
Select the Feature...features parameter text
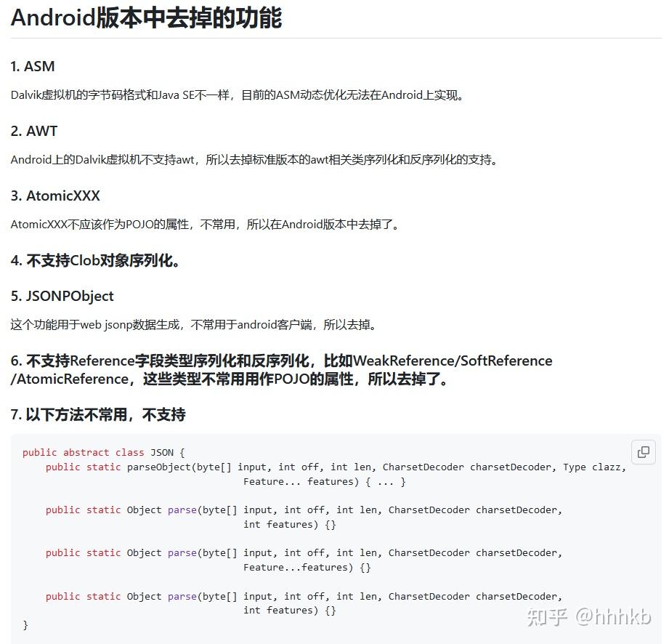(293, 567)
